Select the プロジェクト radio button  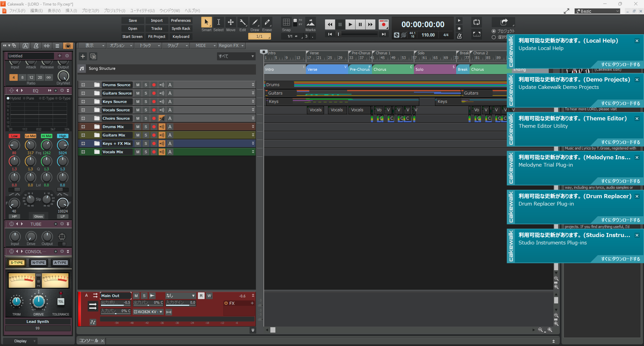(x=494, y=31)
